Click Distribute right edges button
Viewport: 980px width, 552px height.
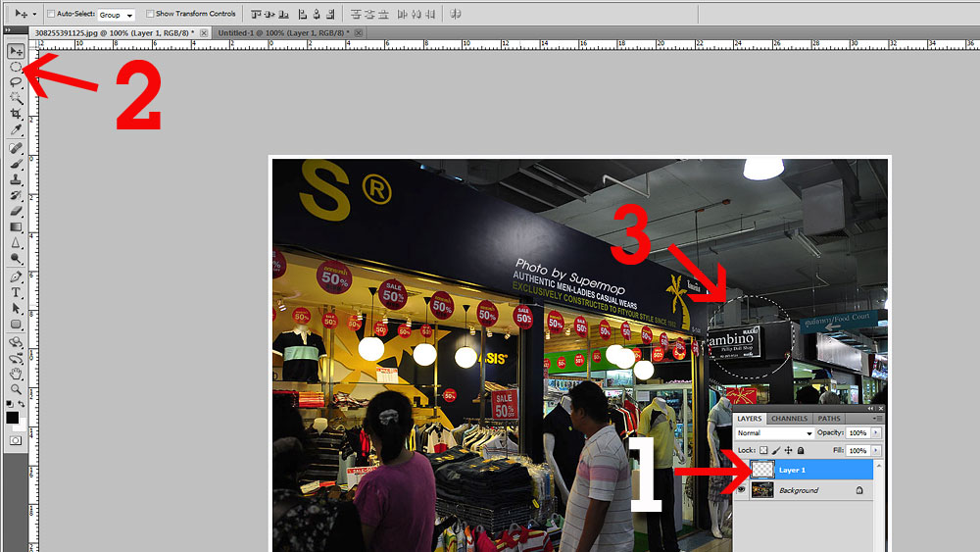[x=430, y=14]
